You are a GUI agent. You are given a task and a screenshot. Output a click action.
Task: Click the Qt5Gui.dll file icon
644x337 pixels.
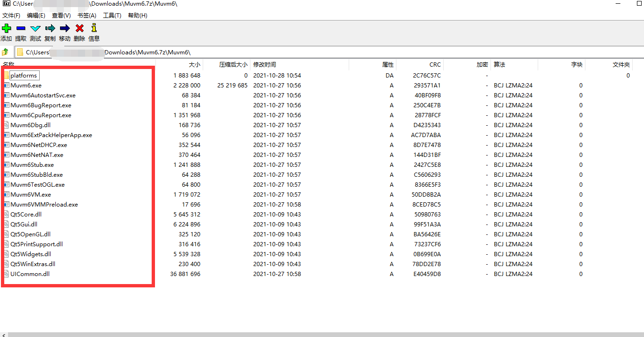[7, 225]
